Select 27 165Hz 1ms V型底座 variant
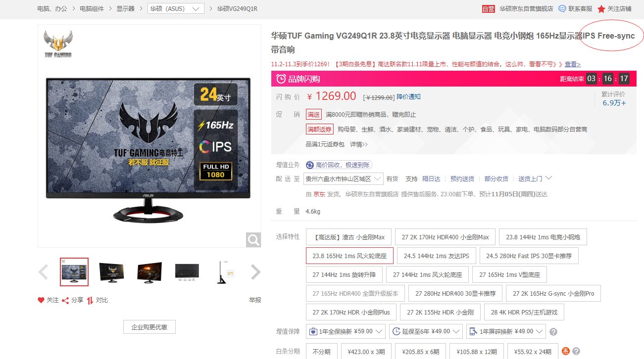This screenshot has width=644, height=359. pos(510,274)
